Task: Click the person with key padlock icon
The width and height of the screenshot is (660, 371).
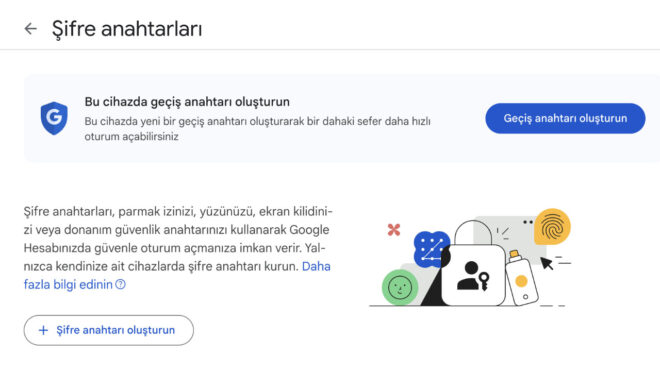Action: [x=473, y=275]
